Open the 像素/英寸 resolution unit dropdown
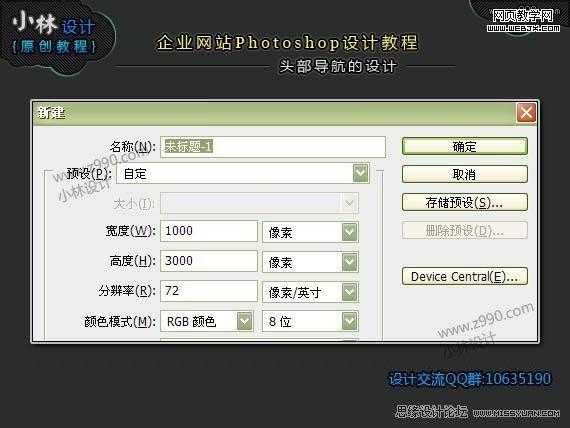 point(310,292)
